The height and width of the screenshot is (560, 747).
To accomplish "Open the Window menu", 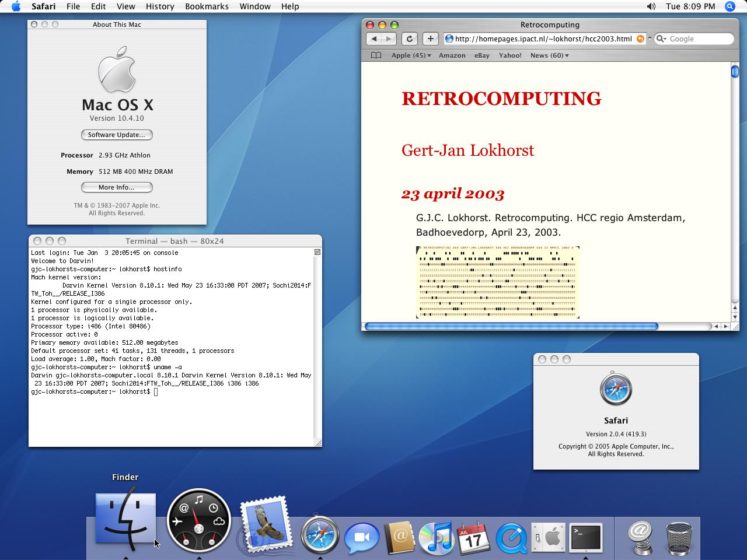I will tap(255, 6).
